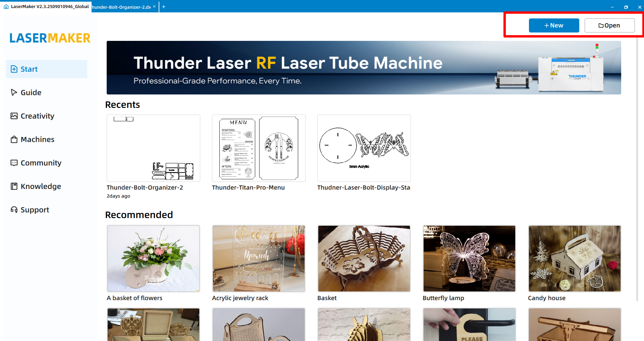
Task: Click the Thunder-Bolt-Organizer-2 file name
Action: tap(145, 188)
